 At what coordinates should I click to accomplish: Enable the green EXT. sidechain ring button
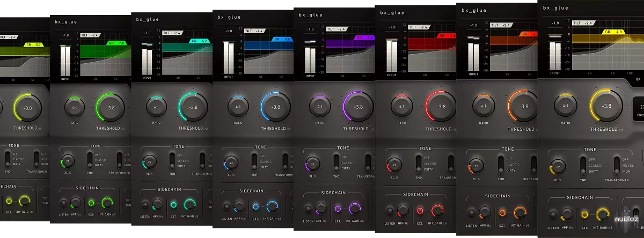[x=91, y=203]
